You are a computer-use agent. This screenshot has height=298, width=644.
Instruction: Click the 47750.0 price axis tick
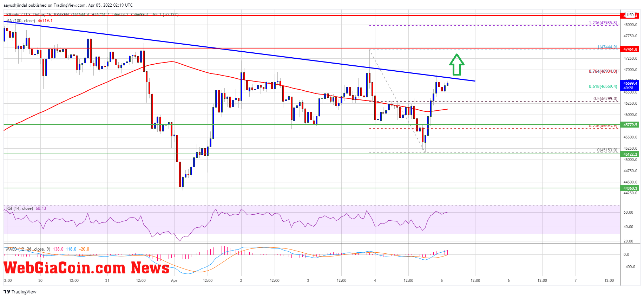click(x=630, y=36)
